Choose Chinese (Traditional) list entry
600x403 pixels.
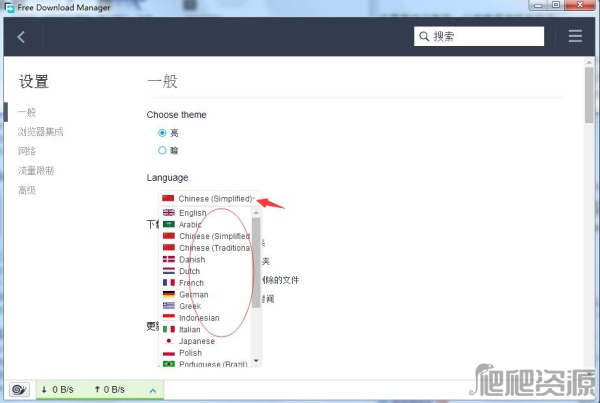coord(205,248)
